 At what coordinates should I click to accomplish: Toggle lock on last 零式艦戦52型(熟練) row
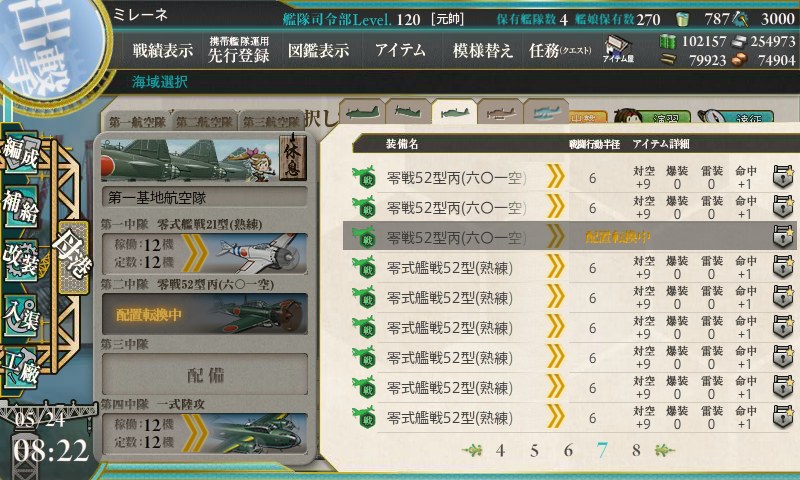click(x=783, y=417)
